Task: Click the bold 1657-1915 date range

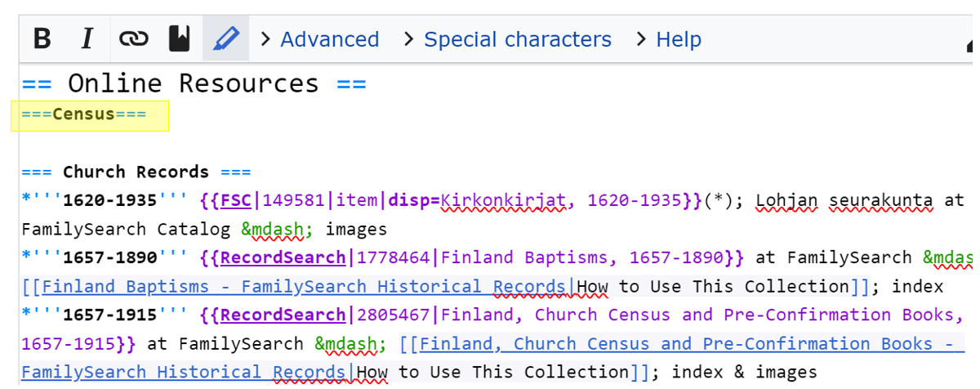Action: click(x=110, y=315)
